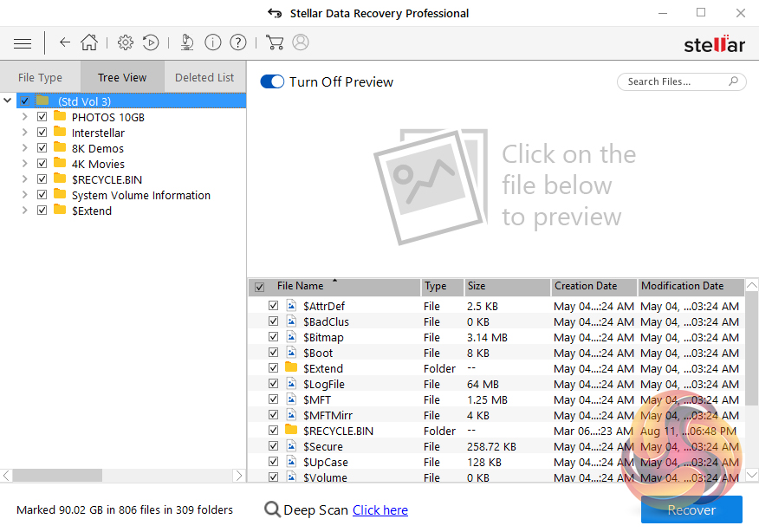The height and width of the screenshot is (532, 759).
Task: Sort by the File Name column header
Action: pyautogui.click(x=334, y=287)
